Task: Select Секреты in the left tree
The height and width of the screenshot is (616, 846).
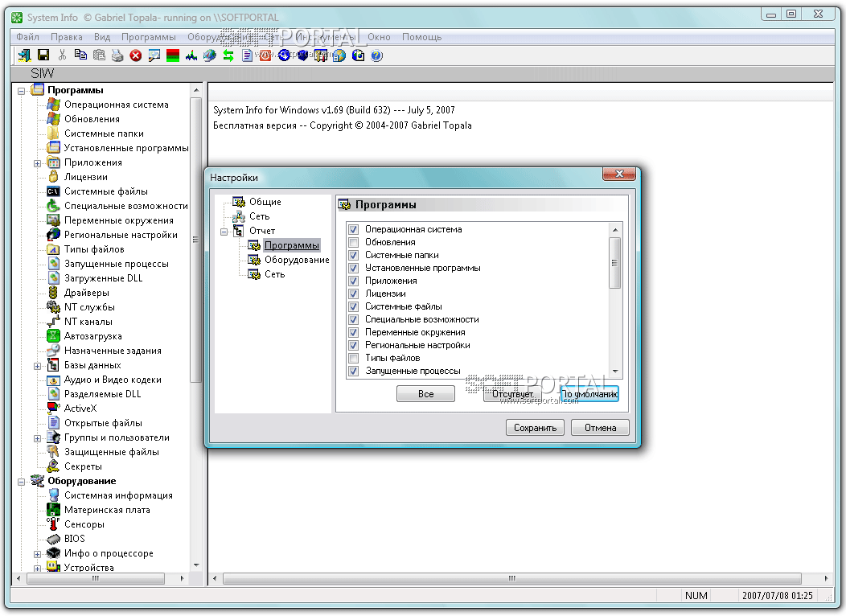Action: (83, 466)
